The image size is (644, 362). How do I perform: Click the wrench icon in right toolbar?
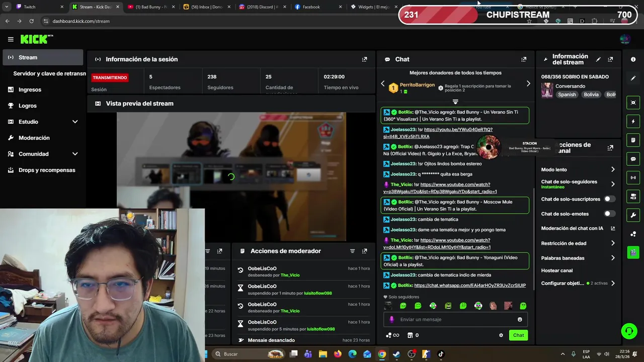click(x=633, y=215)
